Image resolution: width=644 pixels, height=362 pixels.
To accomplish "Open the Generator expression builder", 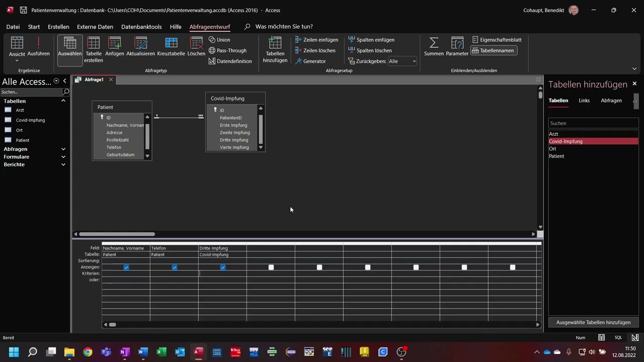I will coord(310,61).
